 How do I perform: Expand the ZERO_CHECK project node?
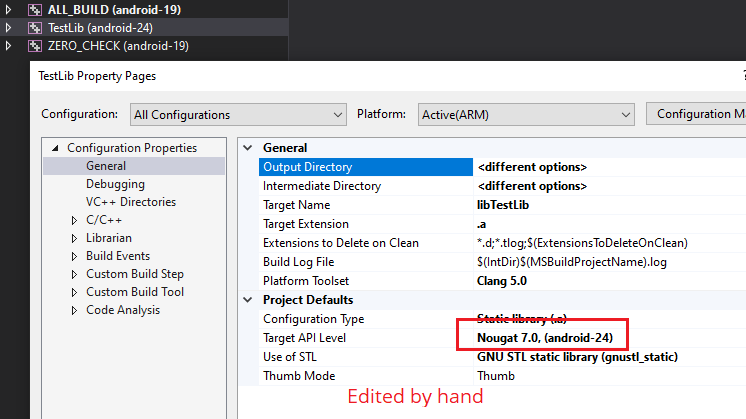[10, 45]
